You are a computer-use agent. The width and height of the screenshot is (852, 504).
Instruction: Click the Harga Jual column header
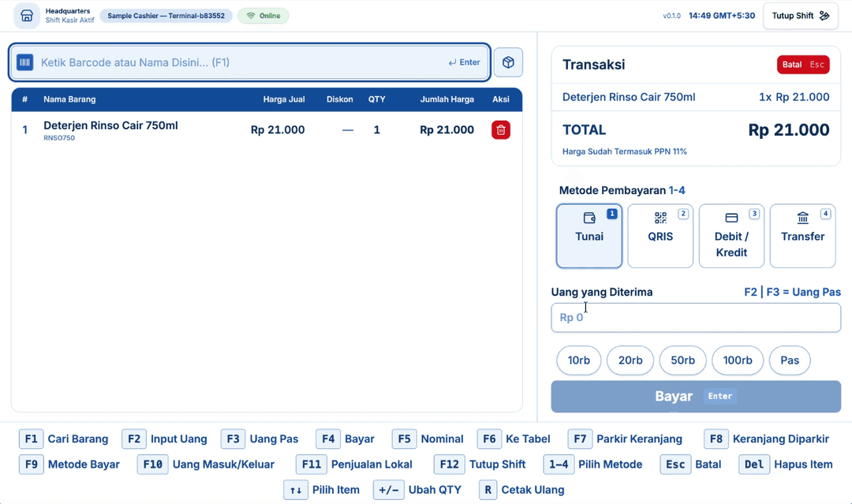click(x=284, y=99)
